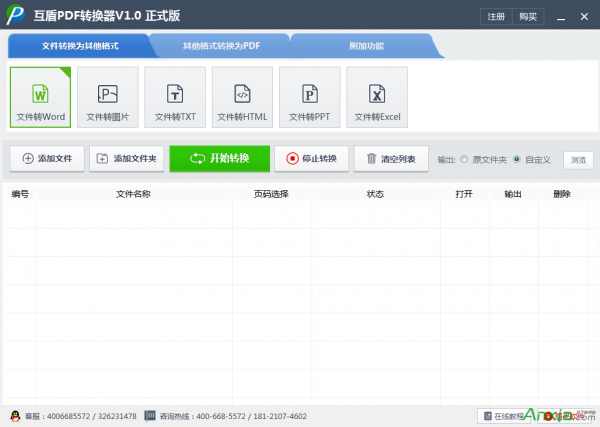Clear the list with 清空列表
600x427 pixels.
tap(391, 158)
